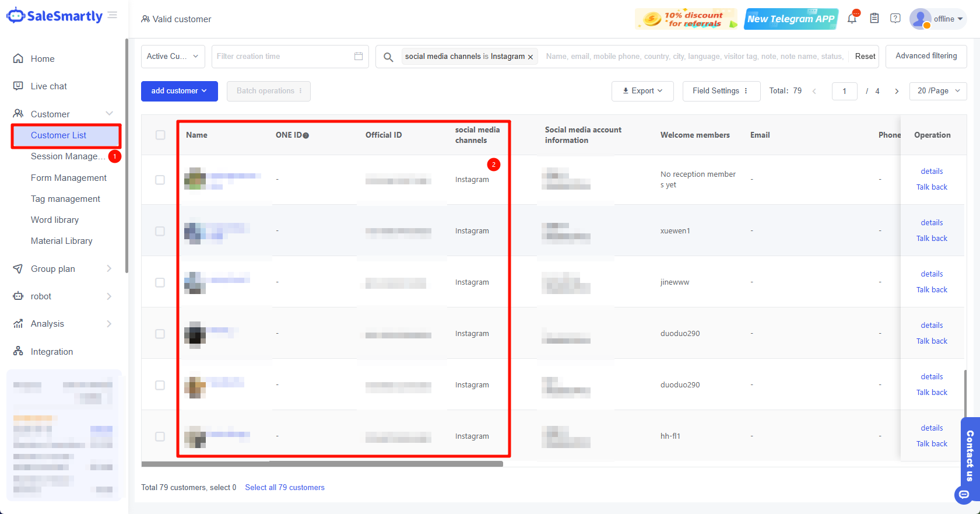Click the notification bell icon

pos(852,19)
